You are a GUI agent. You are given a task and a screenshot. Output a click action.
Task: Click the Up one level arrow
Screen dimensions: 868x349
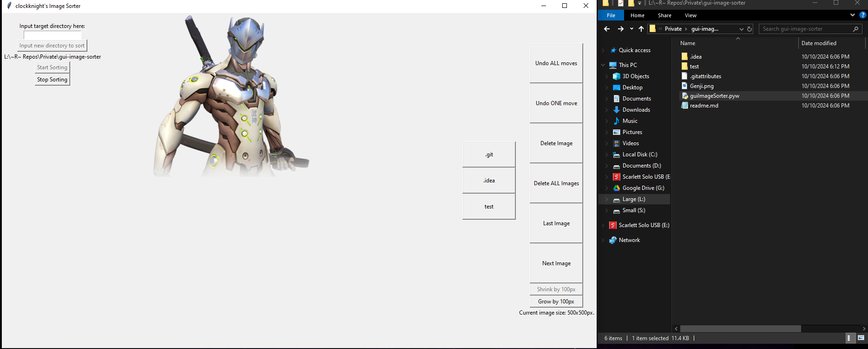641,29
